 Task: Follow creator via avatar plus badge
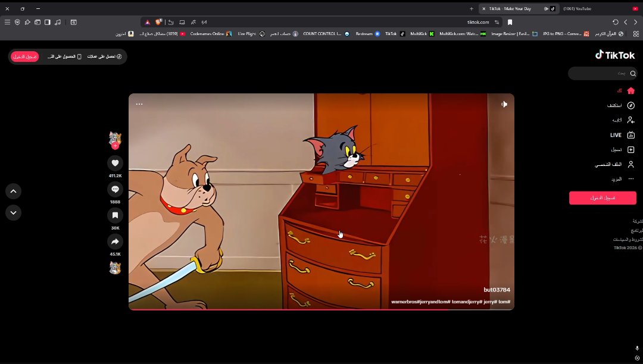pyautogui.click(x=116, y=146)
